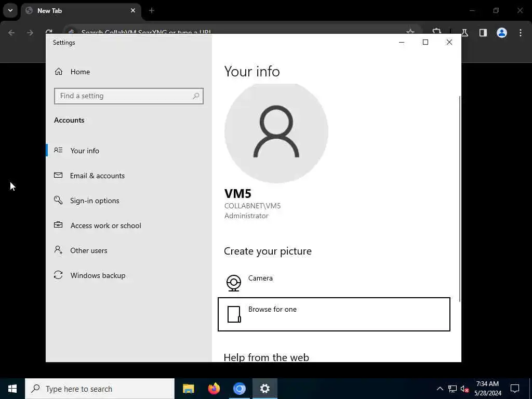Switch to Chromium in the taskbar
The height and width of the screenshot is (399, 532).
click(239, 389)
